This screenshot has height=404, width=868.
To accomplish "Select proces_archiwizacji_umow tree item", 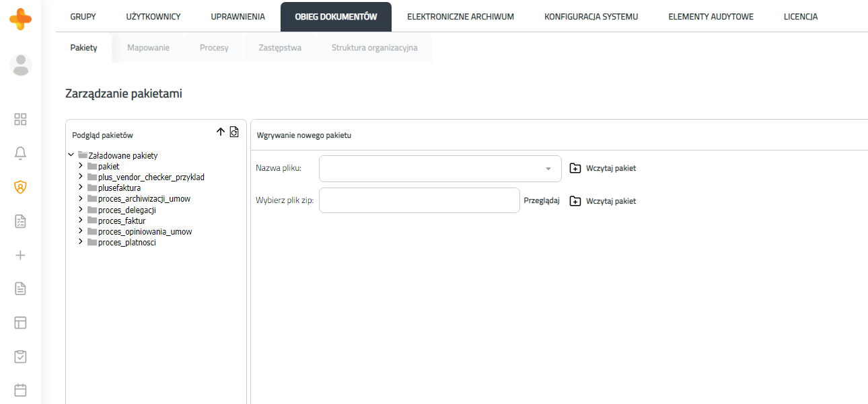I will [144, 199].
